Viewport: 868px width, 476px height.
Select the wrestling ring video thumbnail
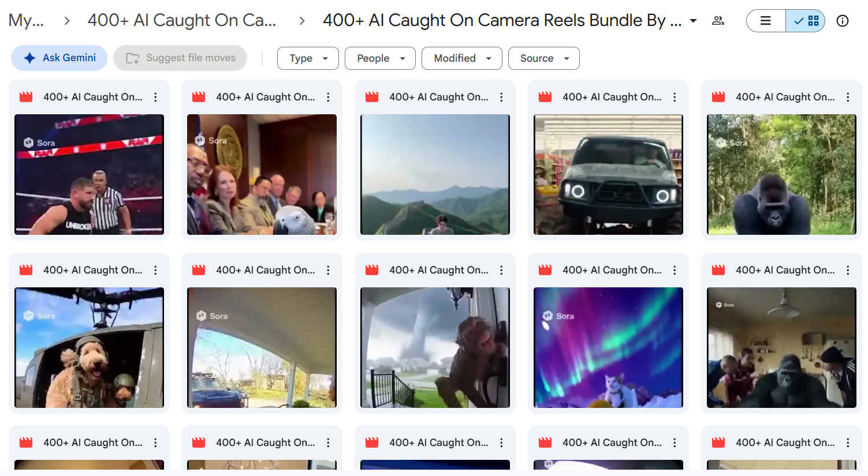pos(89,174)
